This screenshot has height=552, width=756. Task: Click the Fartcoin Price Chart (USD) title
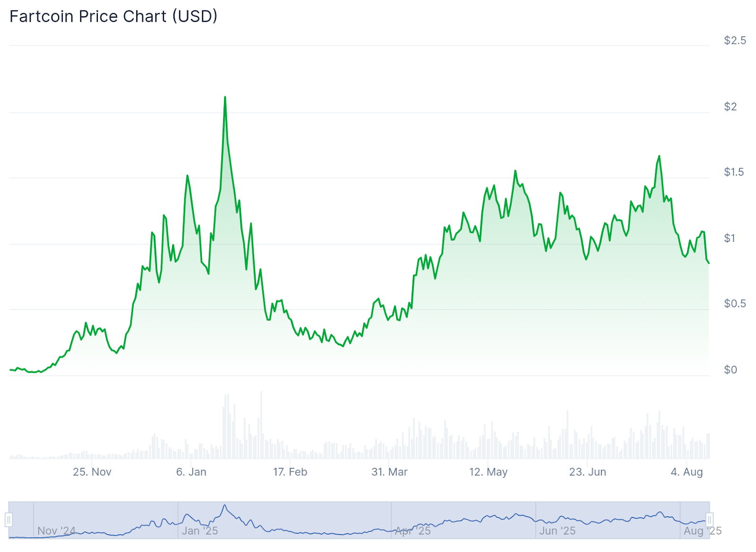coord(113,17)
